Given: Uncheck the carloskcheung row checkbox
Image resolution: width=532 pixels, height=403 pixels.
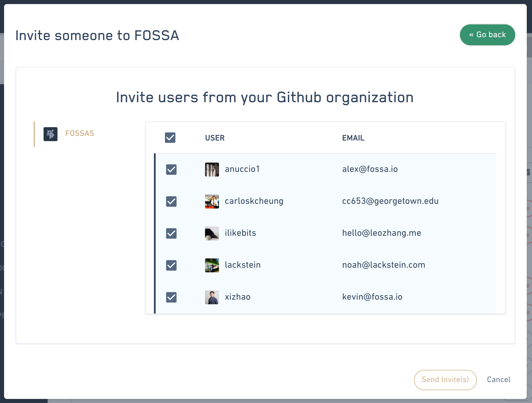Looking at the screenshot, I should point(171,201).
